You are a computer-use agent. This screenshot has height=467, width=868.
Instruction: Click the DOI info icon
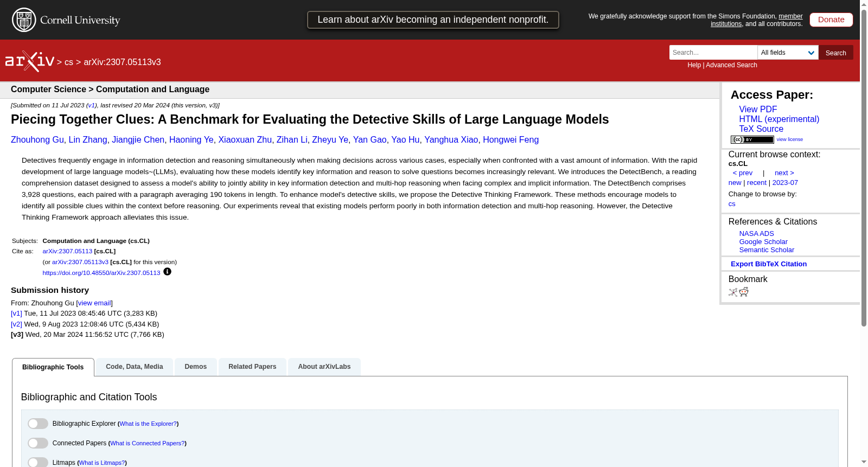click(167, 272)
